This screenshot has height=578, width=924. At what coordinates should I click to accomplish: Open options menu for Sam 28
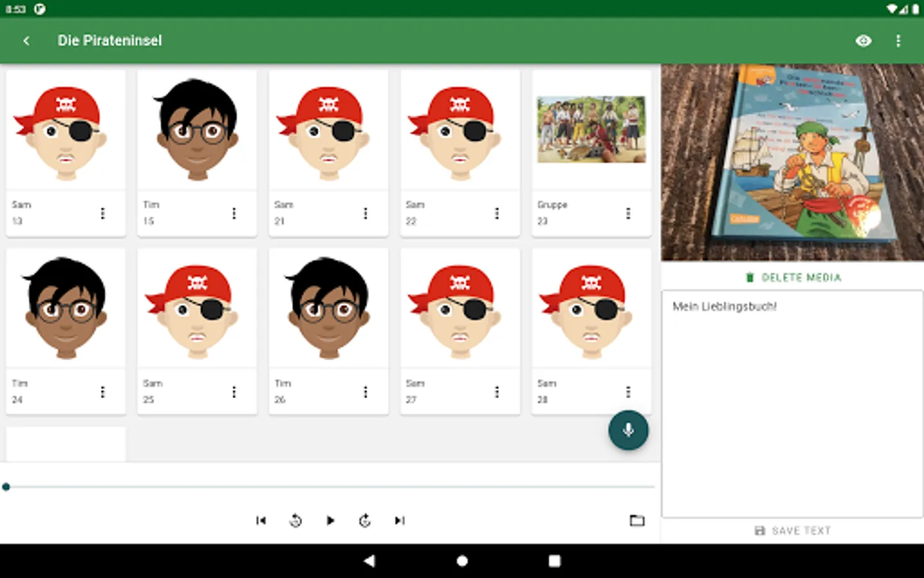pos(628,392)
